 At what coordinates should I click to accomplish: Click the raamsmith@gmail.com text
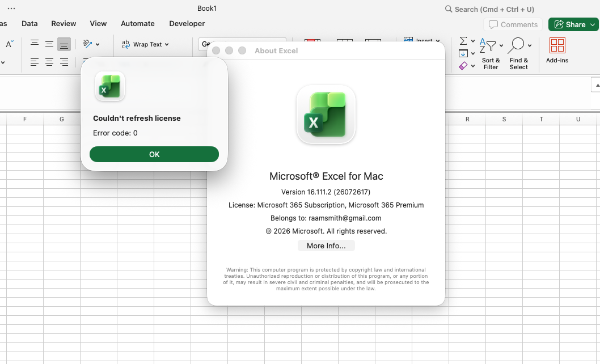pyautogui.click(x=345, y=218)
